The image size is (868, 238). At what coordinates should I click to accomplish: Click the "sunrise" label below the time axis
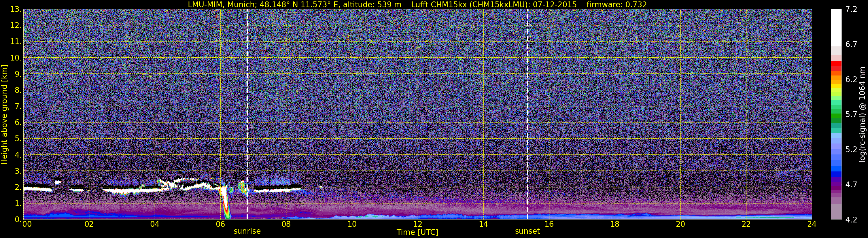pos(247,231)
